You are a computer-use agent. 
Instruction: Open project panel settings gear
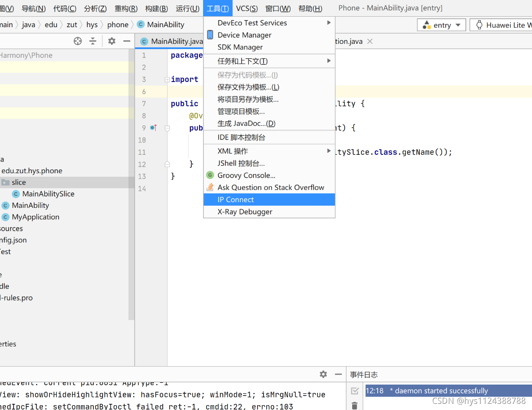[x=112, y=41]
